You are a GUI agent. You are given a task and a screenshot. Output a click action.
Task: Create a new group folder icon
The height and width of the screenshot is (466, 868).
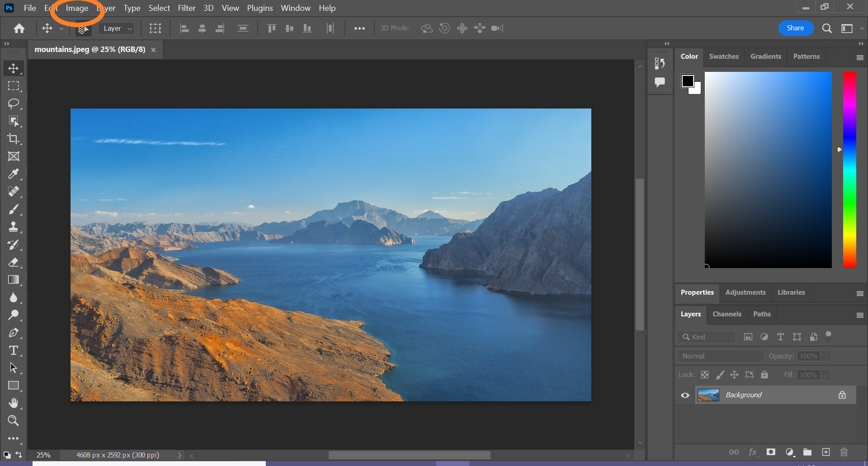tap(807, 452)
